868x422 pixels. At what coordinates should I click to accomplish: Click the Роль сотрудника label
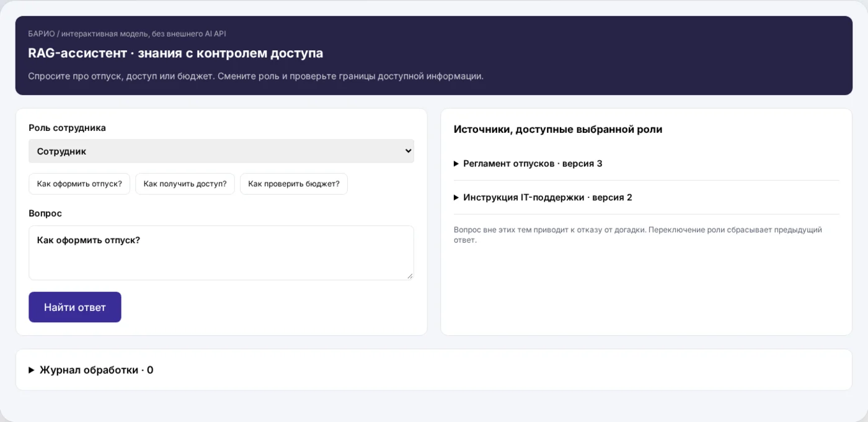click(x=67, y=128)
